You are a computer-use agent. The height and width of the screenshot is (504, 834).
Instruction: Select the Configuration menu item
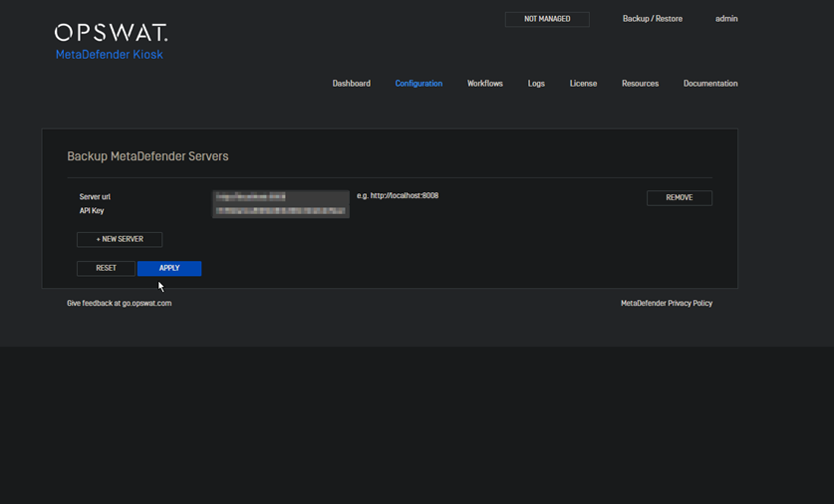[418, 84]
